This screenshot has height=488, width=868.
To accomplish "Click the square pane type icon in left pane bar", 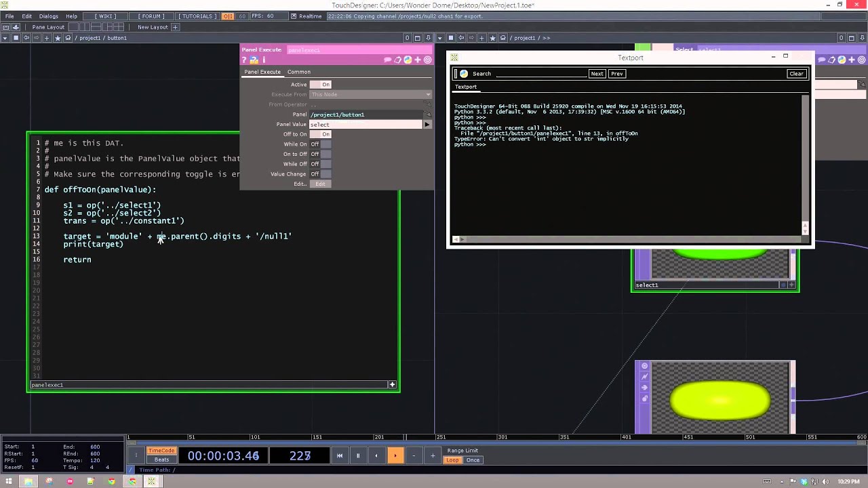I will [16, 38].
